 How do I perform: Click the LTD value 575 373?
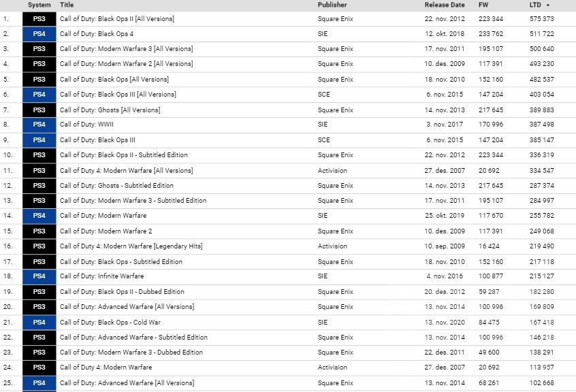click(x=542, y=19)
